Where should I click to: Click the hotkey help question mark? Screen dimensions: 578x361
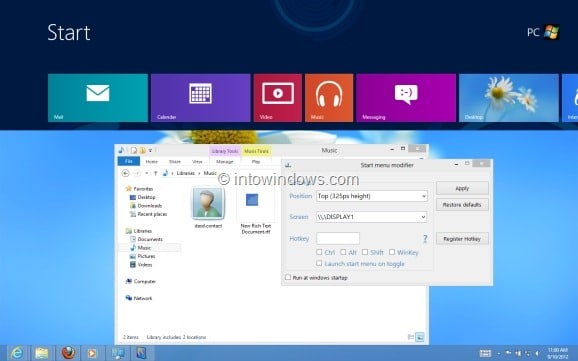425,239
